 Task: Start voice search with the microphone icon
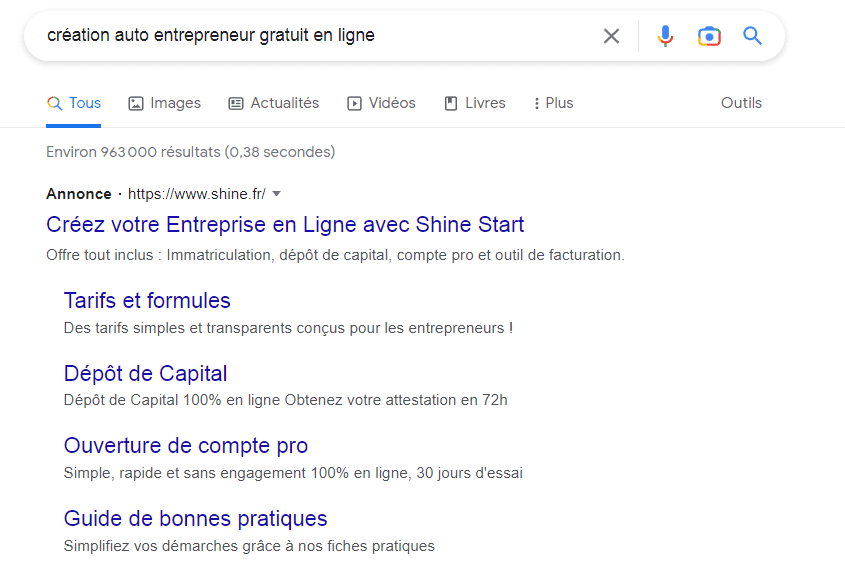(x=666, y=36)
